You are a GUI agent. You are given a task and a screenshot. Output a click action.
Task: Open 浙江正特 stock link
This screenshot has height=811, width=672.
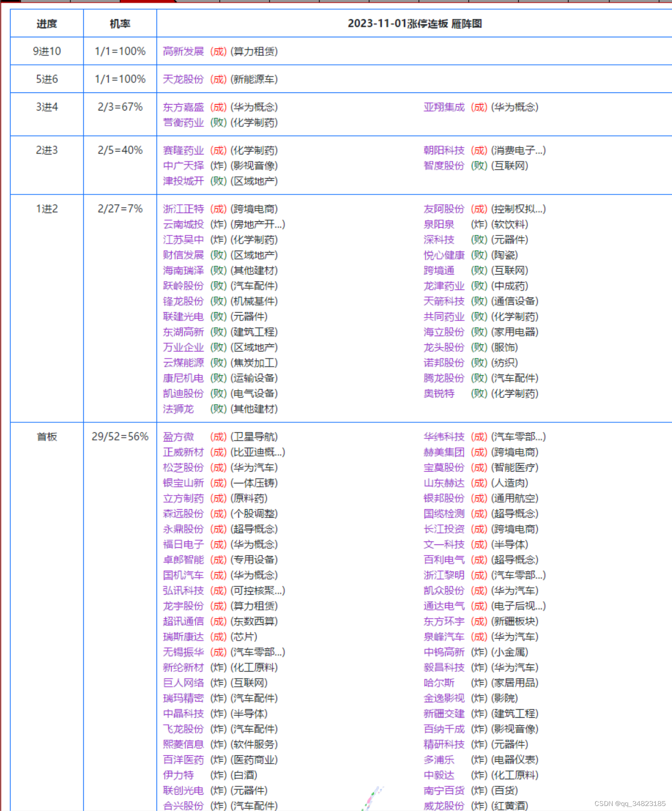[x=183, y=209]
